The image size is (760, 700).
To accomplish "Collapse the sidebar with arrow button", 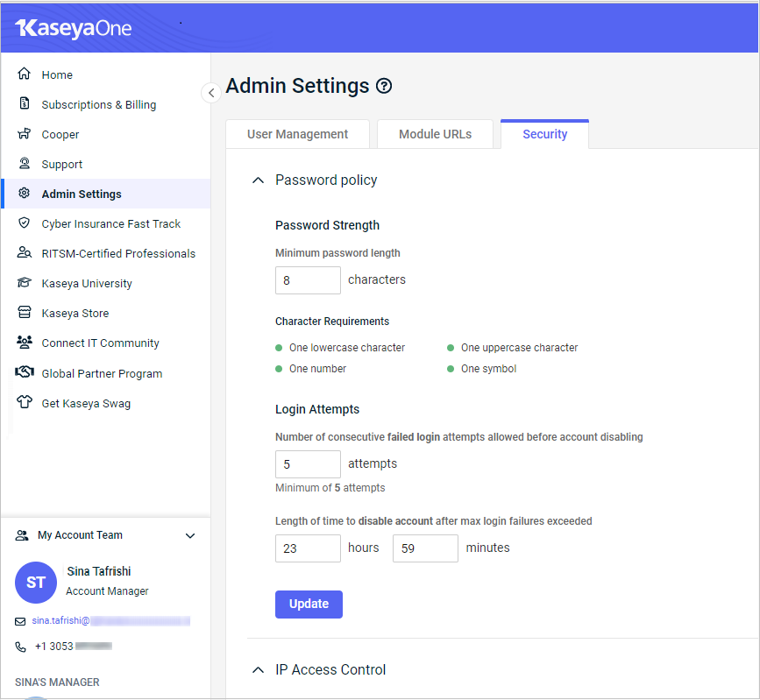I will click(211, 93).
